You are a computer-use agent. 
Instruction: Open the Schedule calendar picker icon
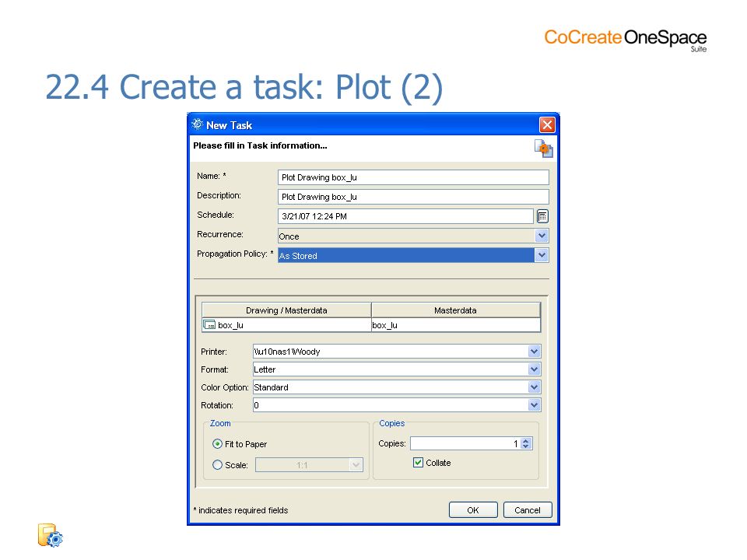pyautogui.click(x=542, y=216)
